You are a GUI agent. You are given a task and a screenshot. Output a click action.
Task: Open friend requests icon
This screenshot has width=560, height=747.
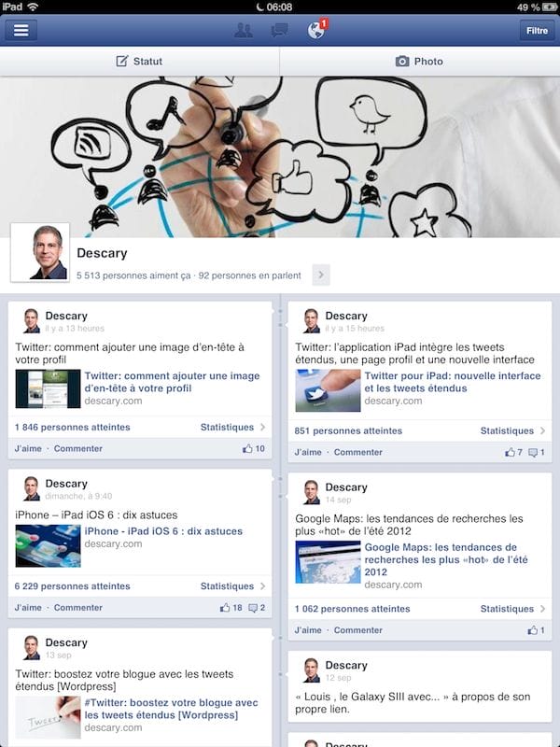pyautogui.click(x=244, y=31)
